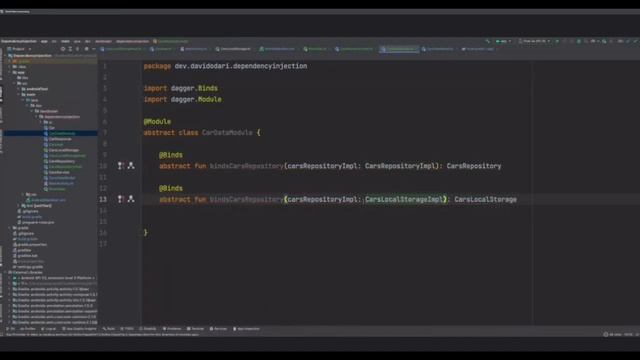Toggle the src folder arrow in tree
Screen dimensions: 640x360
(x=14, y=83)
